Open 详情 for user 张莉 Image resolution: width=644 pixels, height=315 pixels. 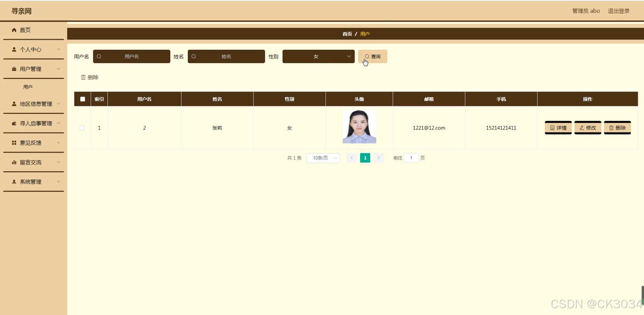pos(558,128)
